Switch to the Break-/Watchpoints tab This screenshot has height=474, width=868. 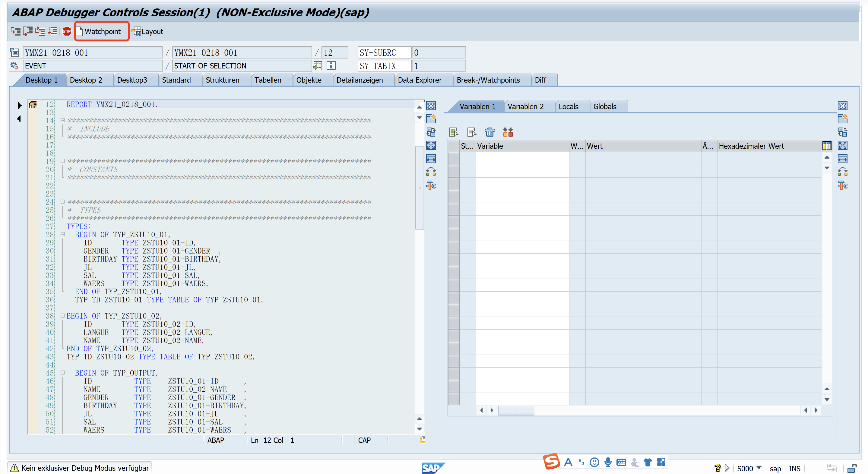click(x=488, y=80)
